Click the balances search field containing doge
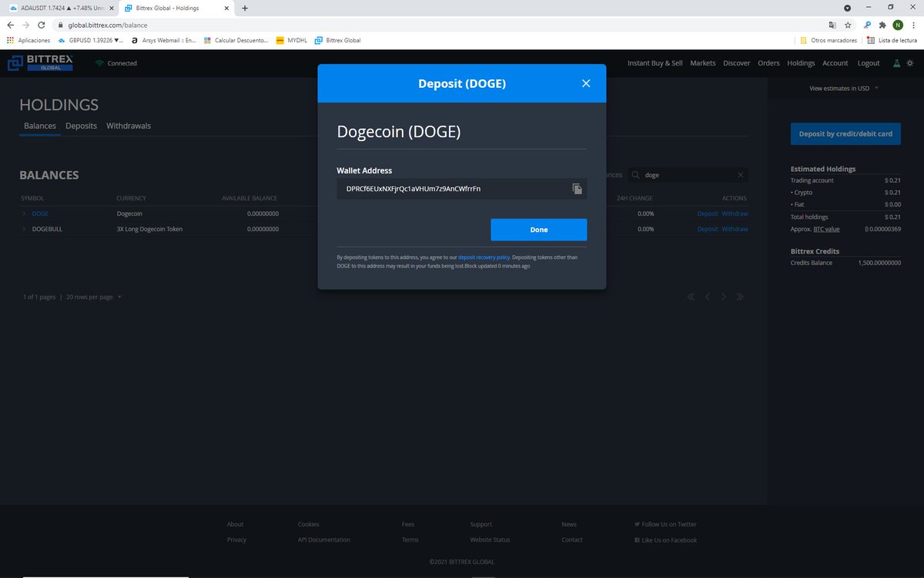 pyautogui.click(x=688, y=175)
